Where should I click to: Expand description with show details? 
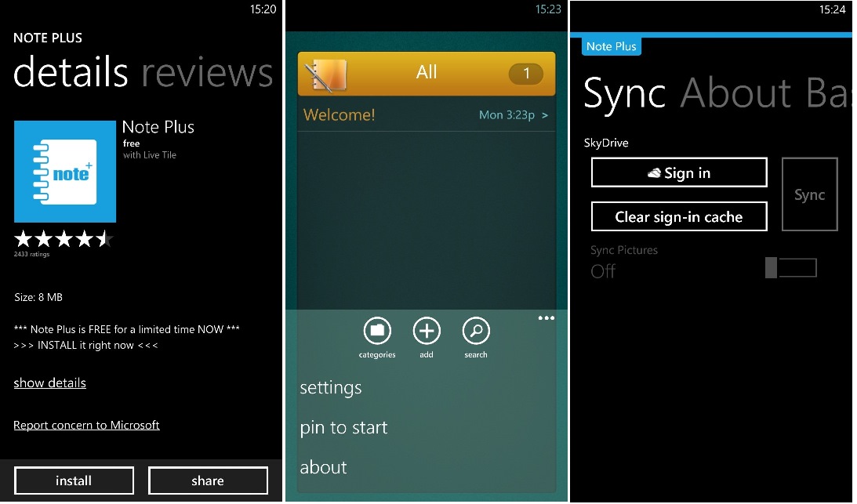pyautogui.click(x=49, y=383)
